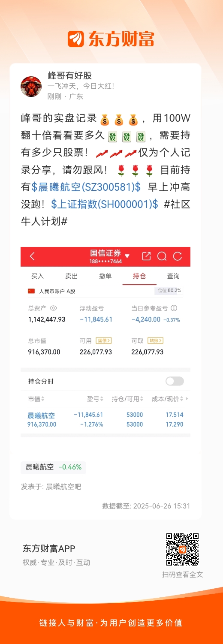Tap the 国债 button beside 可用
The image size is (223, 644).
[104, 340]
